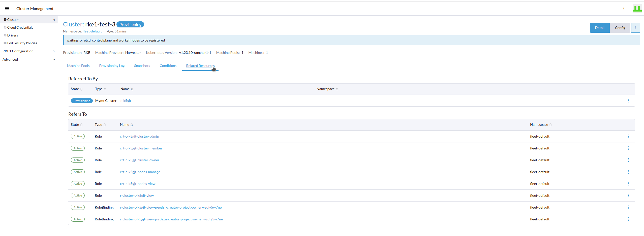Screen dimensions: 644x236
Task: Sort Referred To By table by Name
Action: [x=127, y=89]
